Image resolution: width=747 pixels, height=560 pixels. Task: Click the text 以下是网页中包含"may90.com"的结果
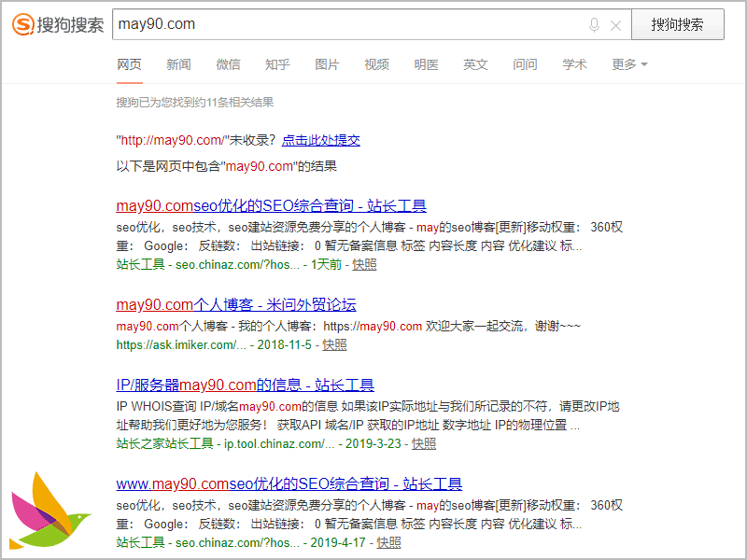pos(227,166)
